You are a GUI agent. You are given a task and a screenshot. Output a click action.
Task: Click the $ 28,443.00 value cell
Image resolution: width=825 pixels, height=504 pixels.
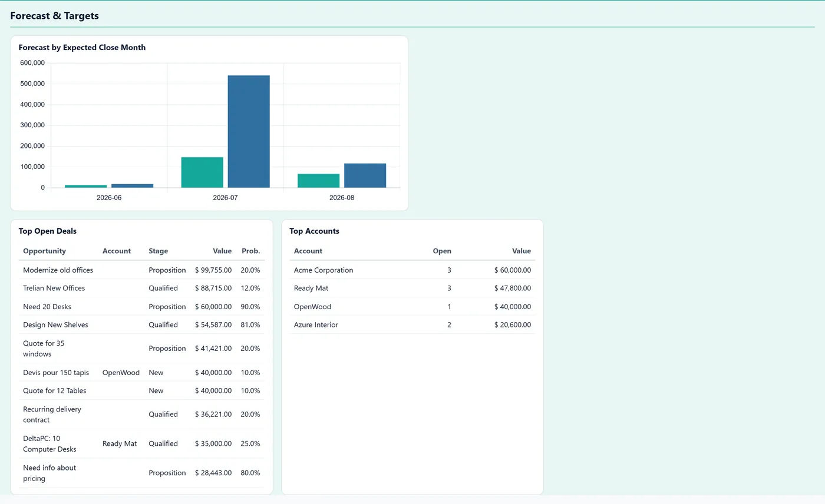(x=213, y=473)
